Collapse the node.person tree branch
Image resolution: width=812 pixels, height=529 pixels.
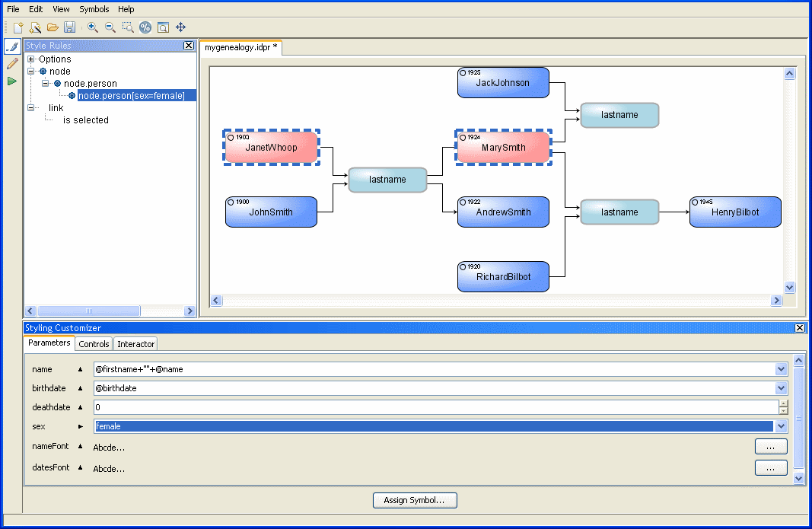46,84
